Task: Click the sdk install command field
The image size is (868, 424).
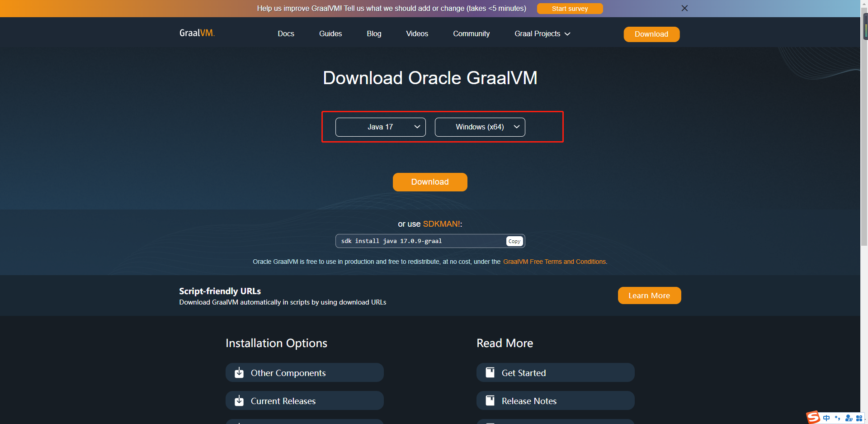Action: tap(430, 241)
